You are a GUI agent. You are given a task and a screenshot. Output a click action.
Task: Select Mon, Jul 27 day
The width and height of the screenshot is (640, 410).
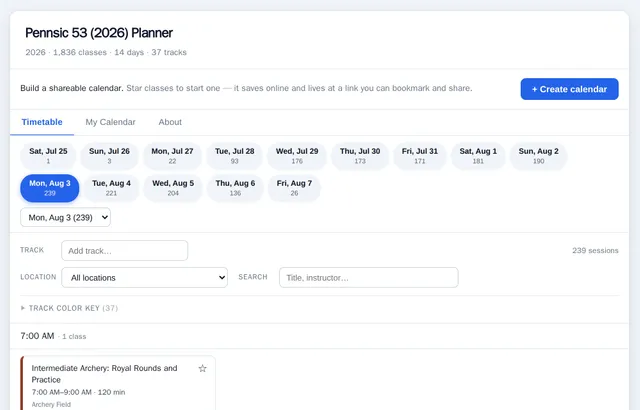[x=172, y=156]
